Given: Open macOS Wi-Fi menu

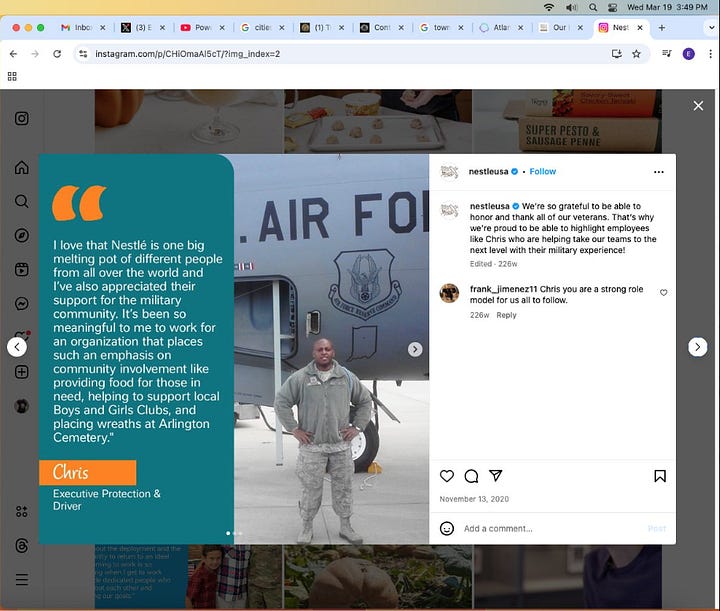Looking at the screenshot, I should point(548,7).
